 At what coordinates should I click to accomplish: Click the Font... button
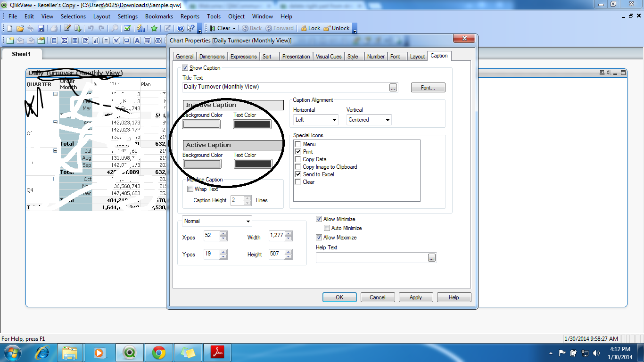coord(428,88)
